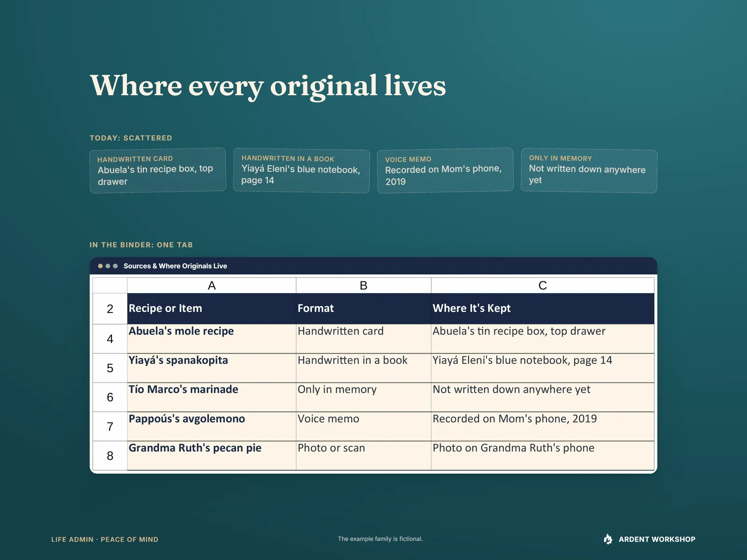Select the table cell 'Not written down anywhere yet'
This screenshot has height=560, width=747.
click(543, 397)
